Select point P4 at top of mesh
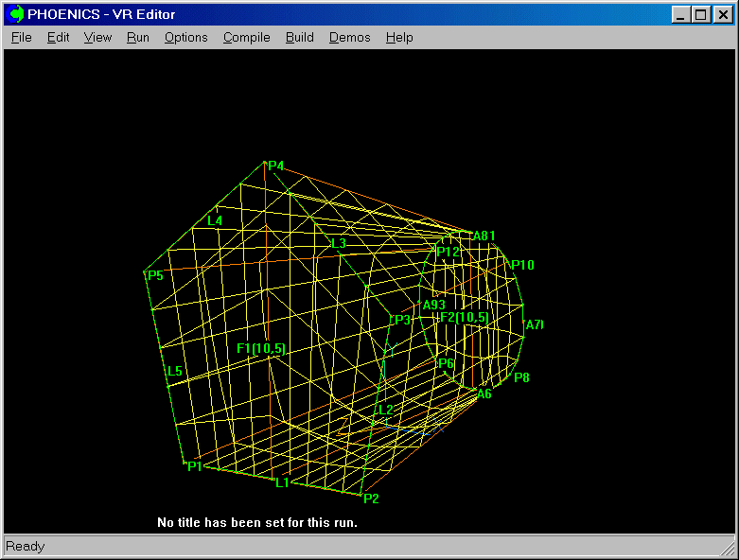 (x=275, y=166)
